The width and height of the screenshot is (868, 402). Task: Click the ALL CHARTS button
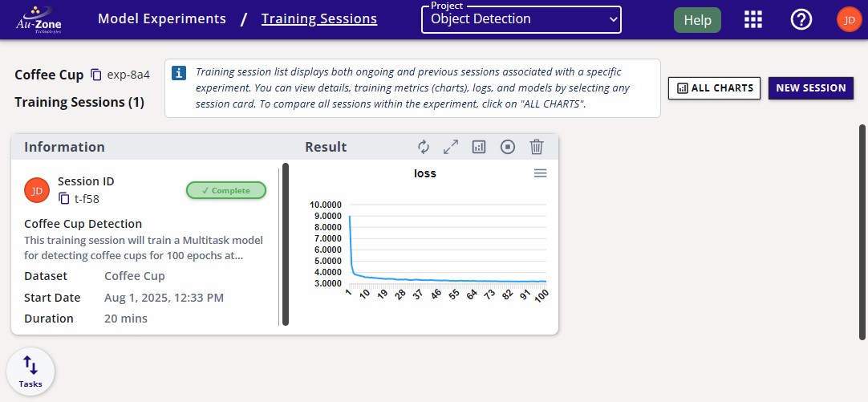(714, 88)
